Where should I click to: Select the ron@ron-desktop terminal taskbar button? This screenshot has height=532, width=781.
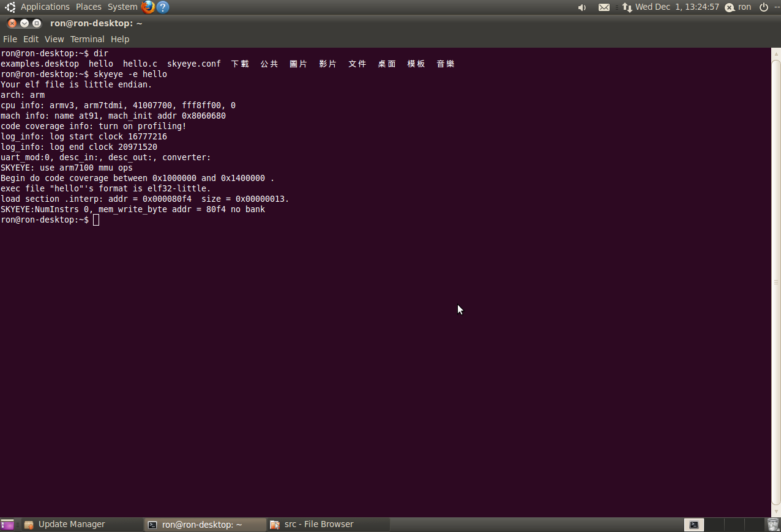pos(206,525)
